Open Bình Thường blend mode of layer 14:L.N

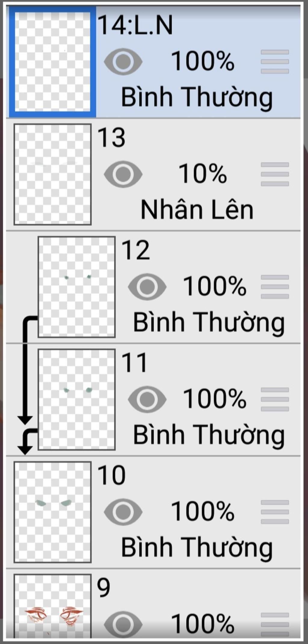[197, 98]
